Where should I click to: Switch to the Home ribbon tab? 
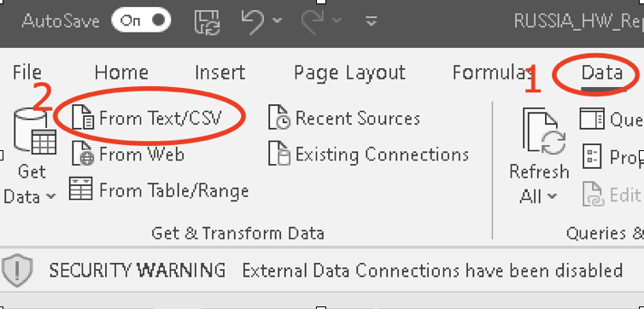point(121,73)
